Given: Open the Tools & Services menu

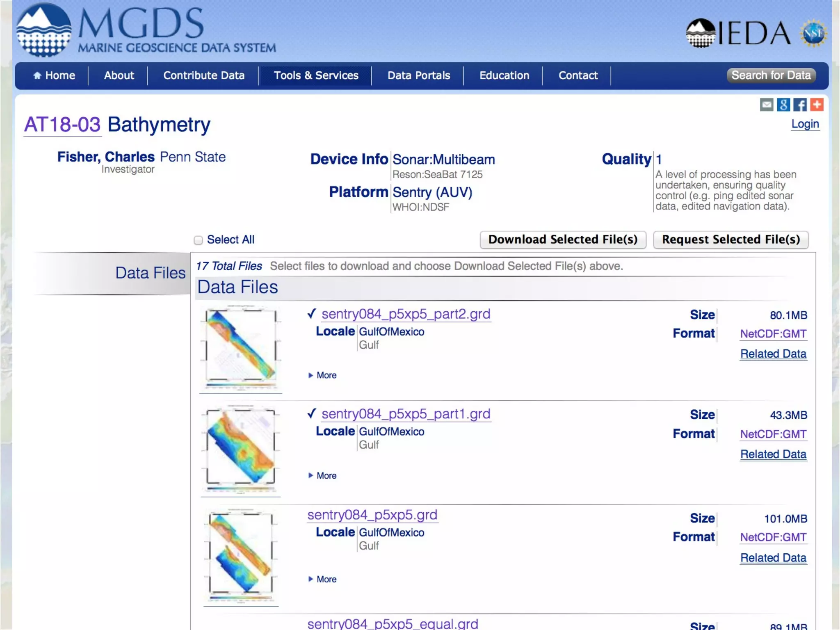Looking at the screenshot, I should (x=316, y=75).
